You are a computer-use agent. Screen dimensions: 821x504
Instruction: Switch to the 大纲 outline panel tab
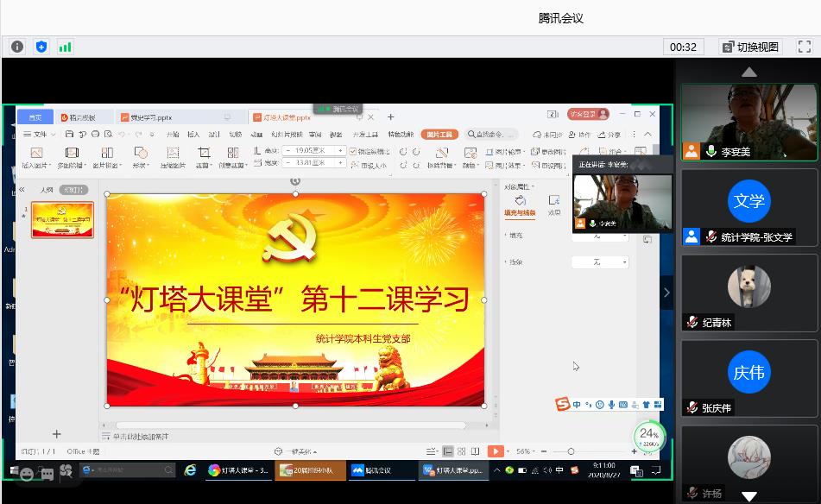46,190
